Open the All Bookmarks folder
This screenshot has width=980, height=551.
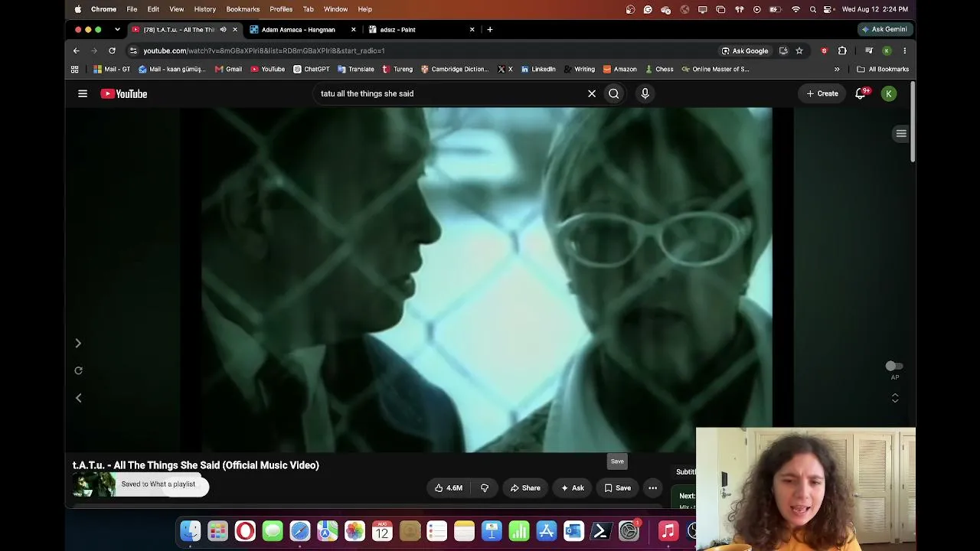883,69
